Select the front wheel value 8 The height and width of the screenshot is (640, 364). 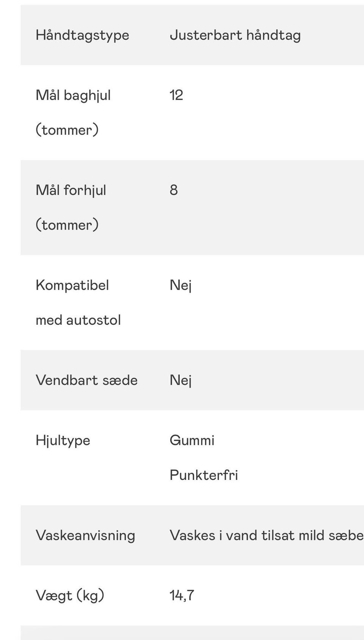click(174, 190)
